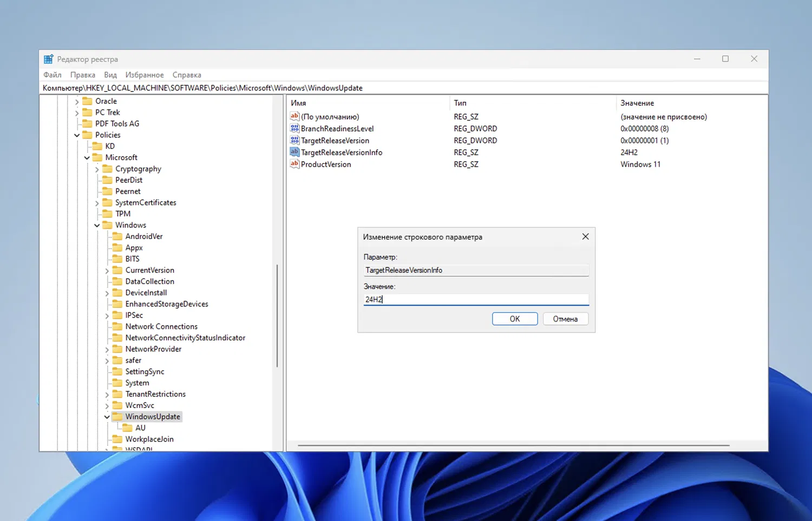This screenshot has width=812, height=521.
Task: Expand the Oracle key
Action: 77,102
